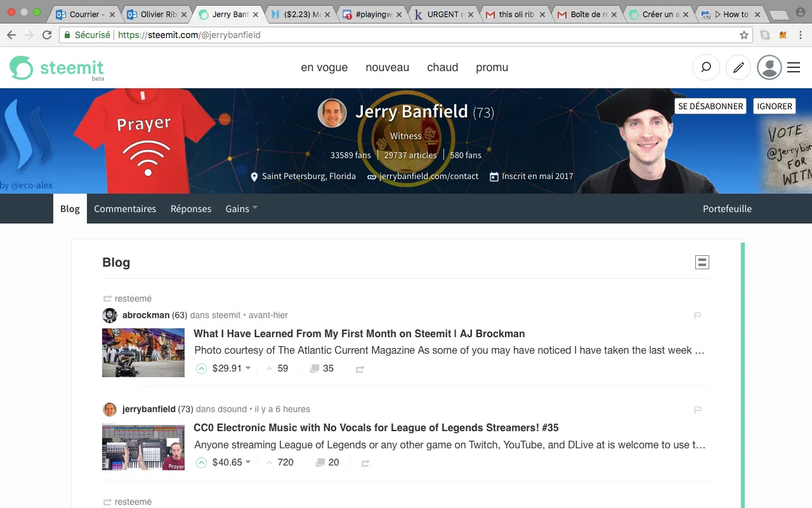Click the jerrybanfield author name

(149, 409)
